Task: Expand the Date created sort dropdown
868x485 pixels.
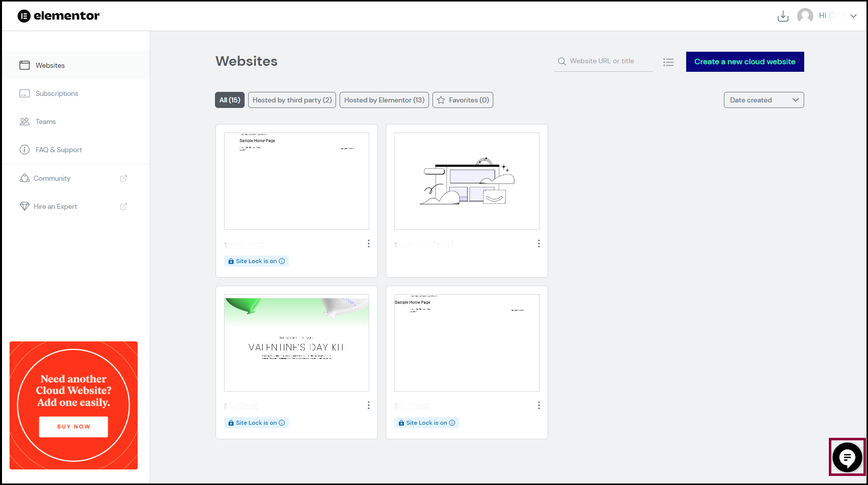Action: click(x=763, y=100)
